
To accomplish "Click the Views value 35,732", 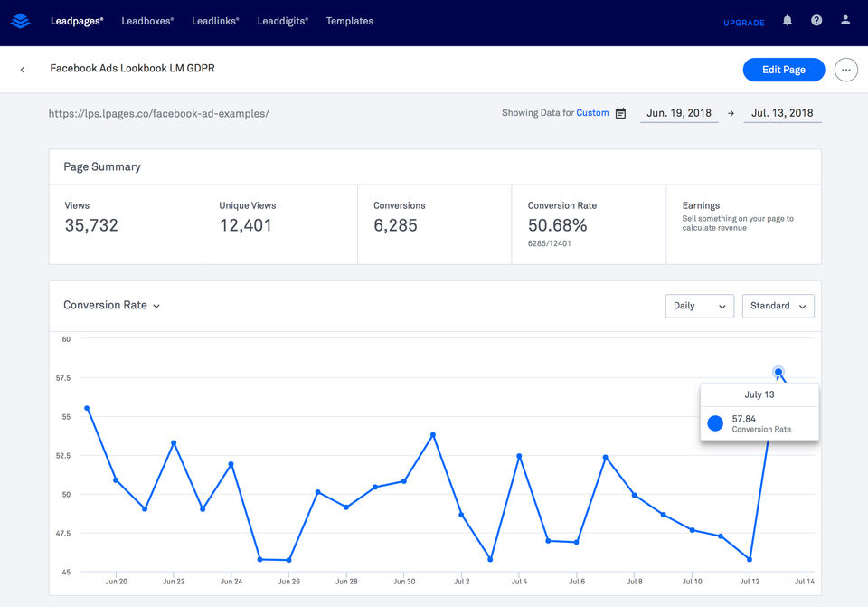I will 91,225.
